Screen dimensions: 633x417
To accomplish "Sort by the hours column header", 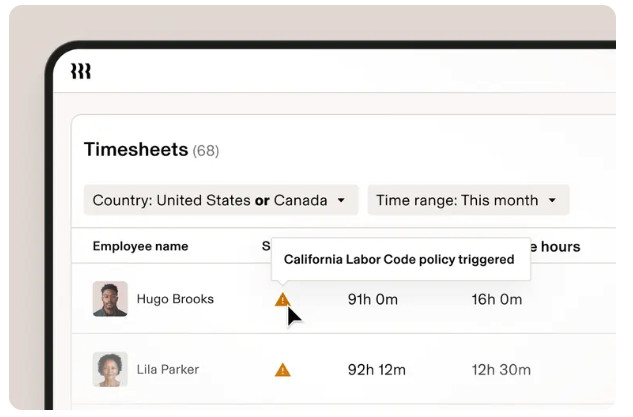I will (556, 246).
